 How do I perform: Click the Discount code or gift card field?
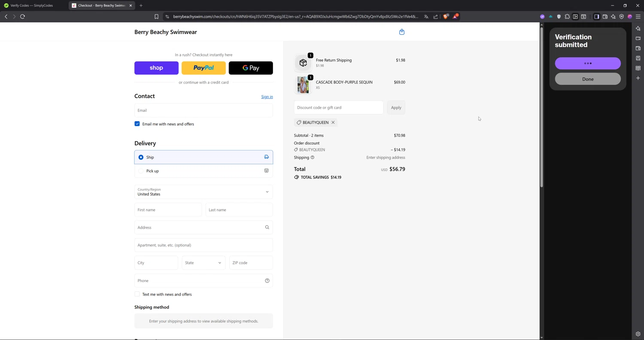pos(339,107)
